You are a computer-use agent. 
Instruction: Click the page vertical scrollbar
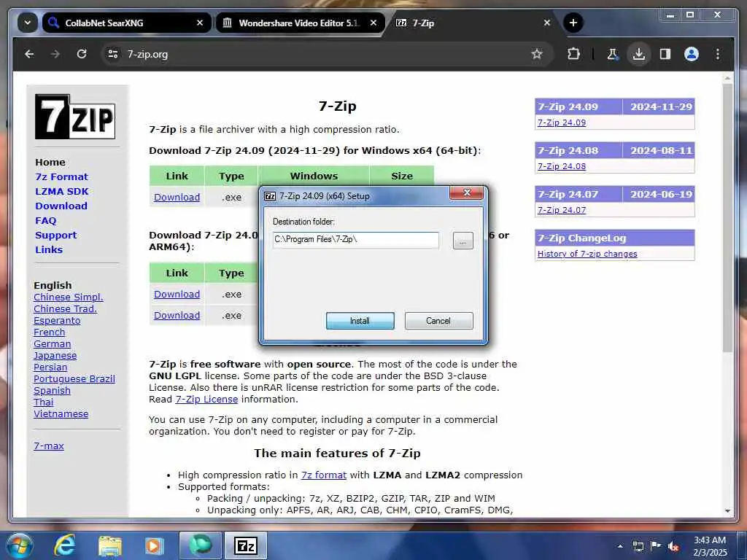coord(727,219)
